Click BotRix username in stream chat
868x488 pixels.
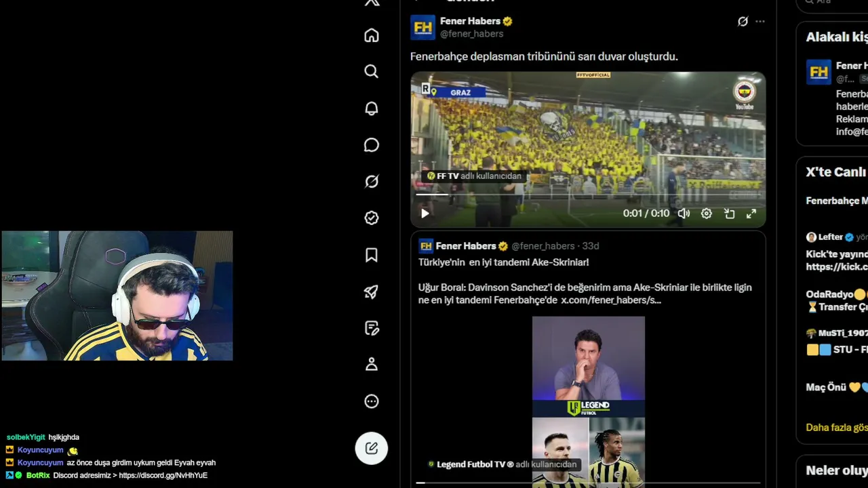pyautogui.click(x=38, y=476)
